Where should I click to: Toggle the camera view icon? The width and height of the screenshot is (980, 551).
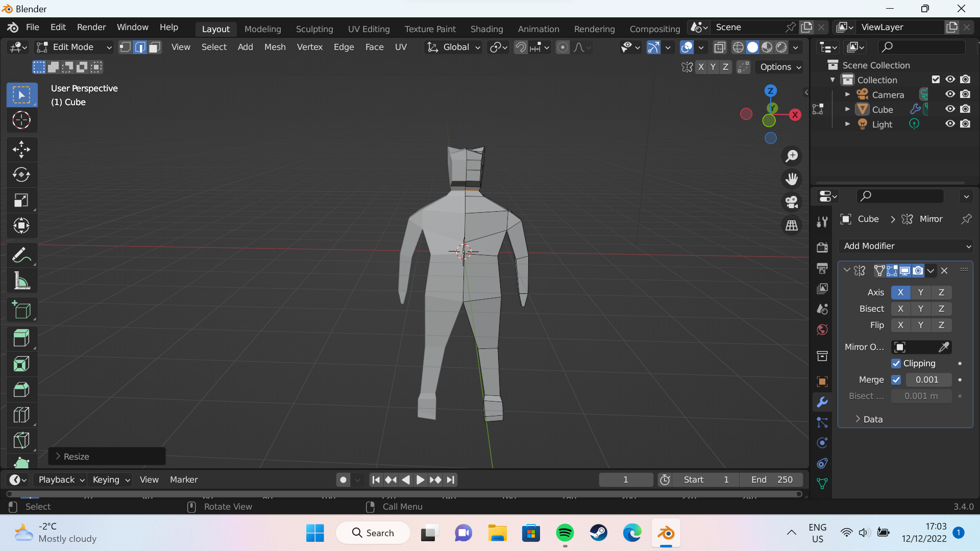[792, 202]
